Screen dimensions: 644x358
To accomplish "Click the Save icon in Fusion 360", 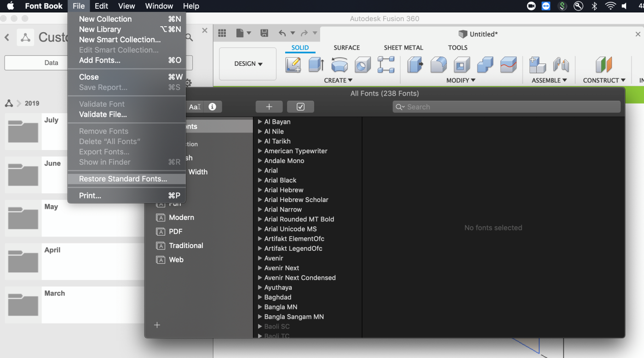I will [x=264, y=33].
